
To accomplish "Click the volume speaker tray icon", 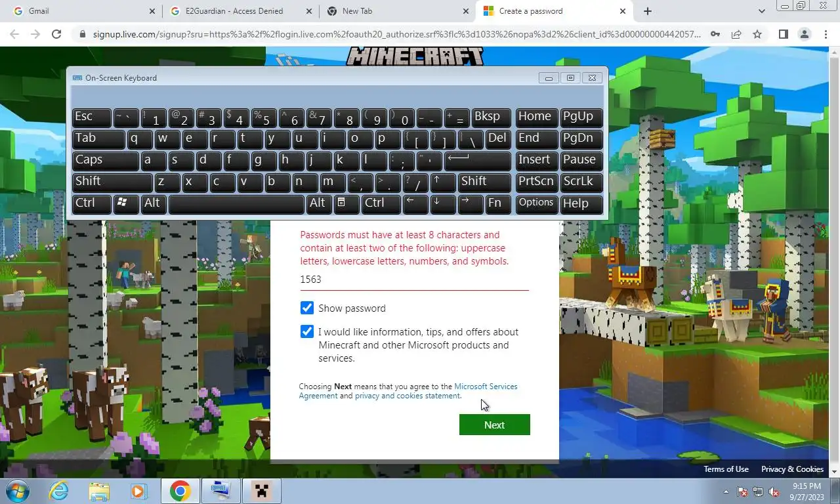I will 774,492.
